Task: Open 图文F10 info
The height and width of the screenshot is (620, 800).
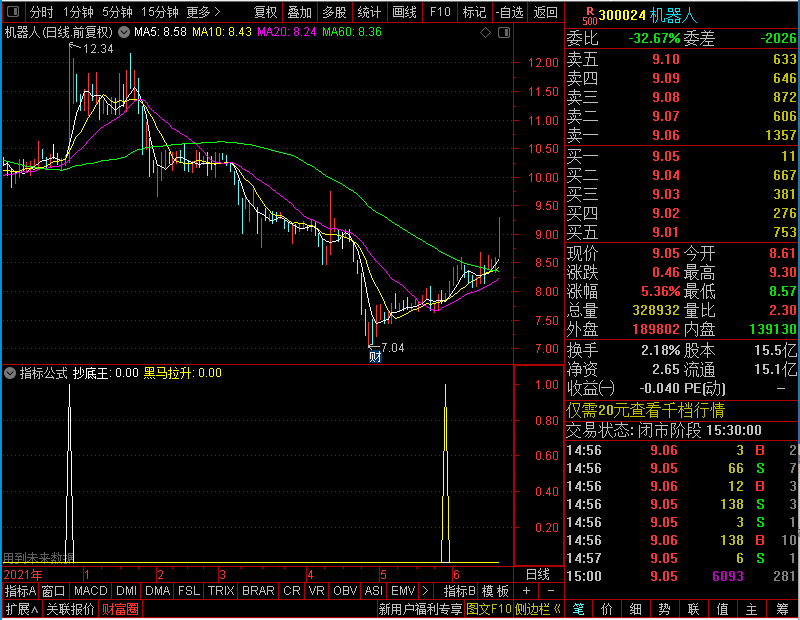Action: pyautogui.click(x=489, y=609)
